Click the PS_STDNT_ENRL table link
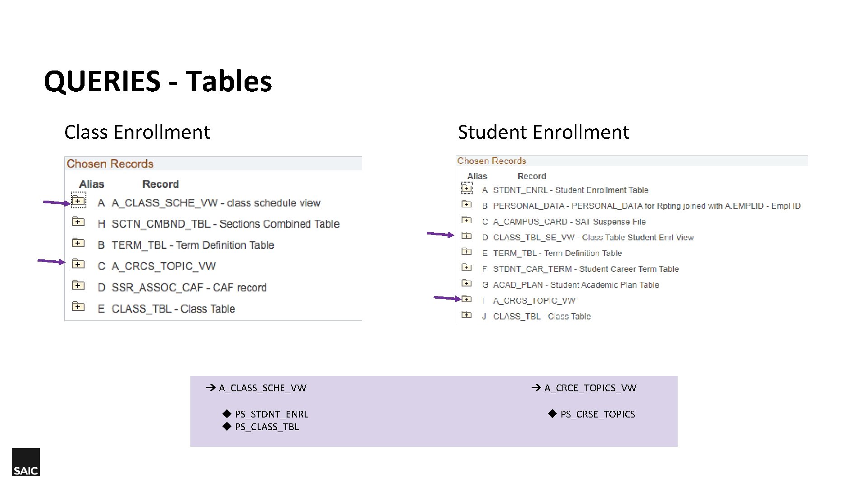 tap(271, 414)
